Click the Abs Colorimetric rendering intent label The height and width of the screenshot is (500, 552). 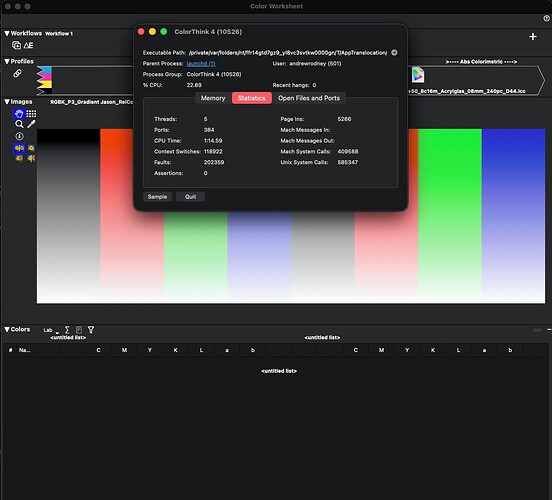[x=481, y=62]
